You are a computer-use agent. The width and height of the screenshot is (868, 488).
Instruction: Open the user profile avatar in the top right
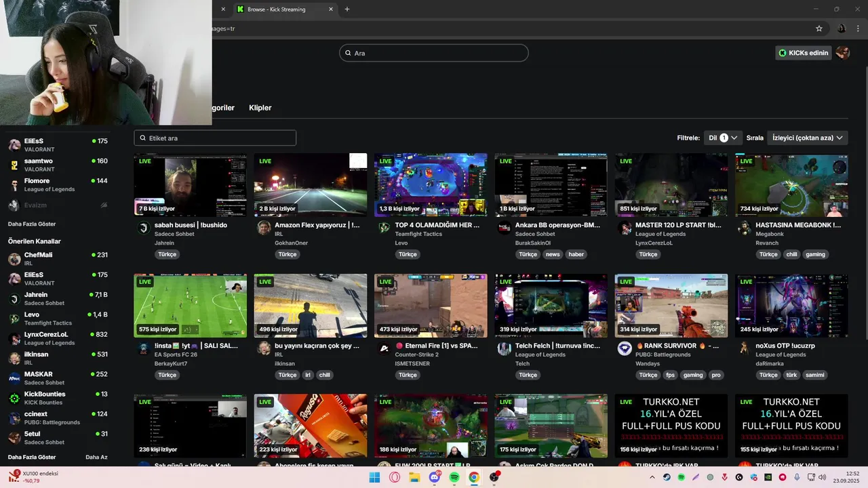tap(843, 53)
